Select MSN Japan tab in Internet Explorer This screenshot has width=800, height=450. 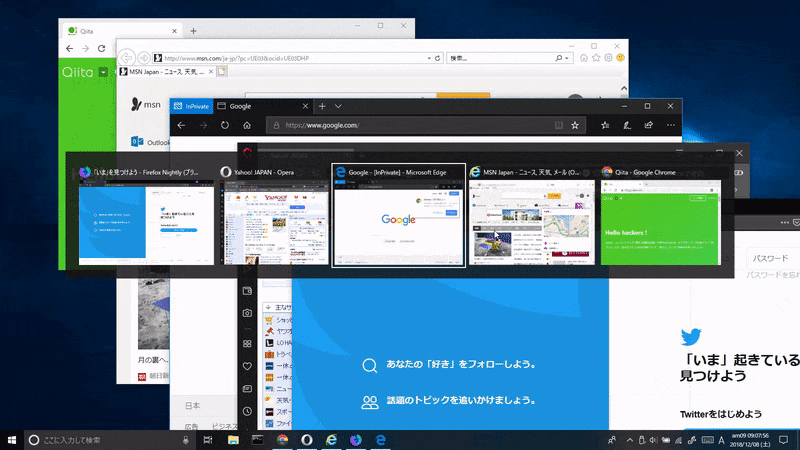click(166, 72)
